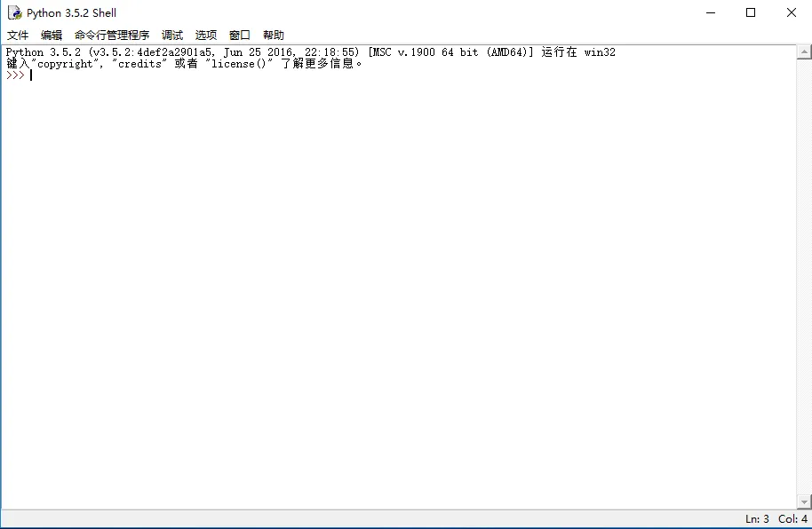Open the 选项 menu
The height and width of the screenshot is (529, 812).
205,36
